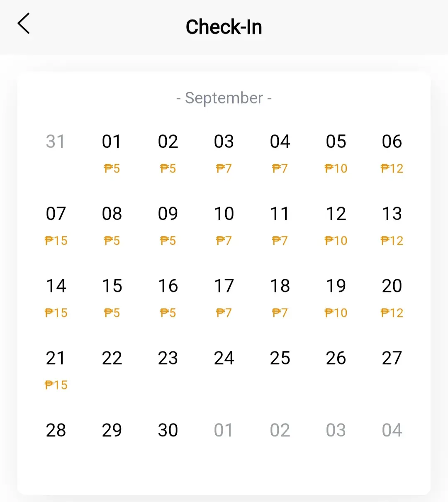Select September 07 with ₱15 reward
The height and width of the screenshot is (502, 448).
tap(56, 225)
